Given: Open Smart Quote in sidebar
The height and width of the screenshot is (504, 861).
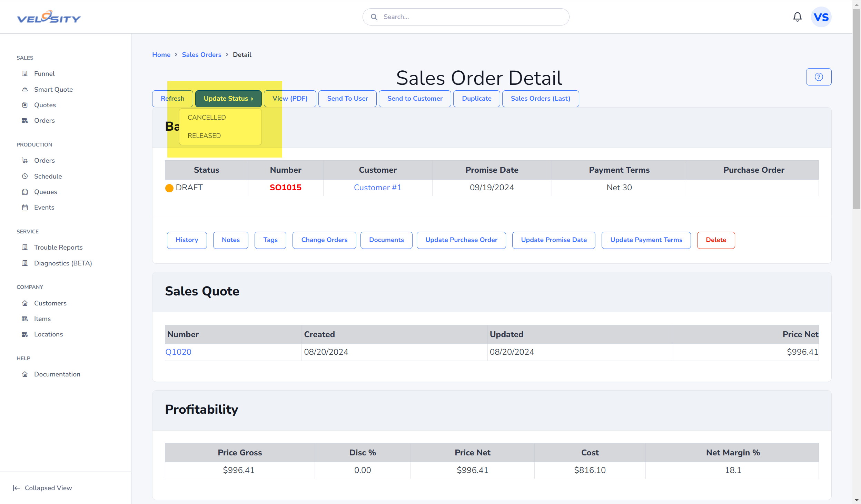Looking at the screenshot, I should pyautogui.click(x=53, y=89).
